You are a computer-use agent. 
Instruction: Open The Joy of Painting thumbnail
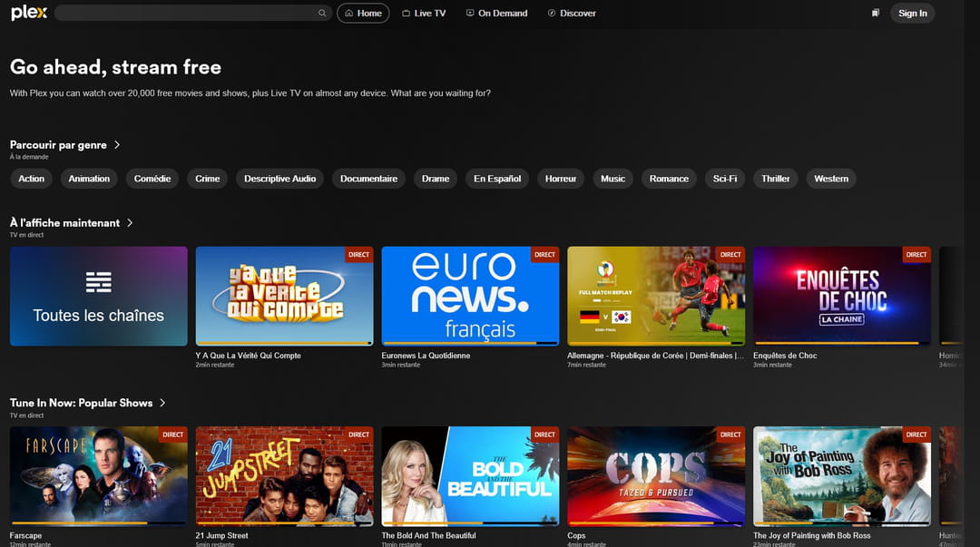point(841,475)
